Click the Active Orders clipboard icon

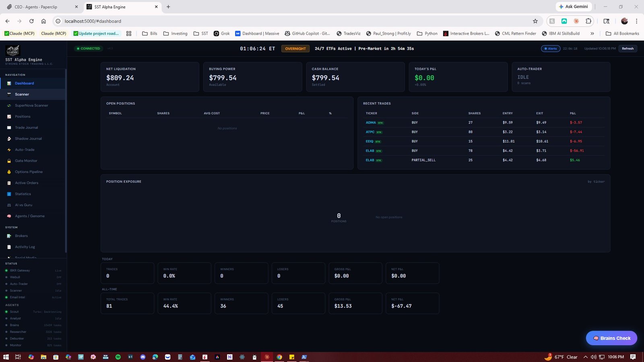[9, 183]
